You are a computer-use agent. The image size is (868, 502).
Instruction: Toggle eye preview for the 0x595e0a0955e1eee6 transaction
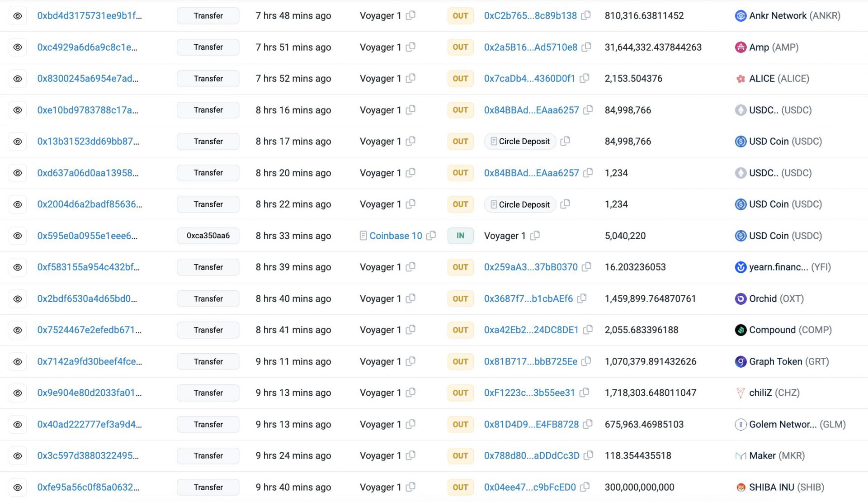click(18, 236)
